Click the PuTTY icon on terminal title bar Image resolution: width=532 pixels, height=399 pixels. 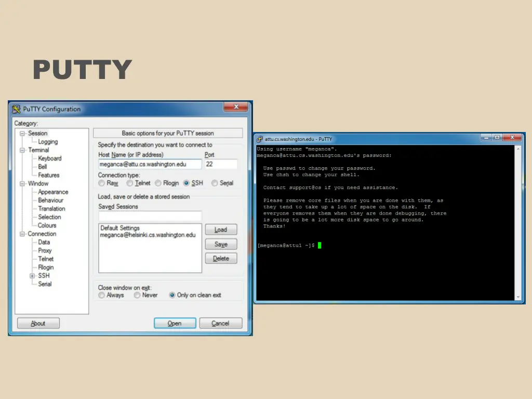[260, 139]
